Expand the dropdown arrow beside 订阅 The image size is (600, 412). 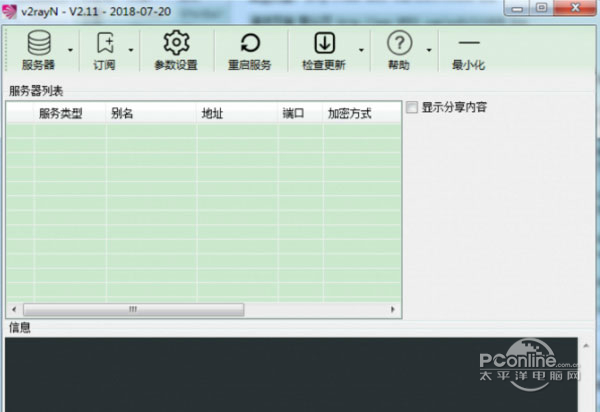[x=131, y=50]
